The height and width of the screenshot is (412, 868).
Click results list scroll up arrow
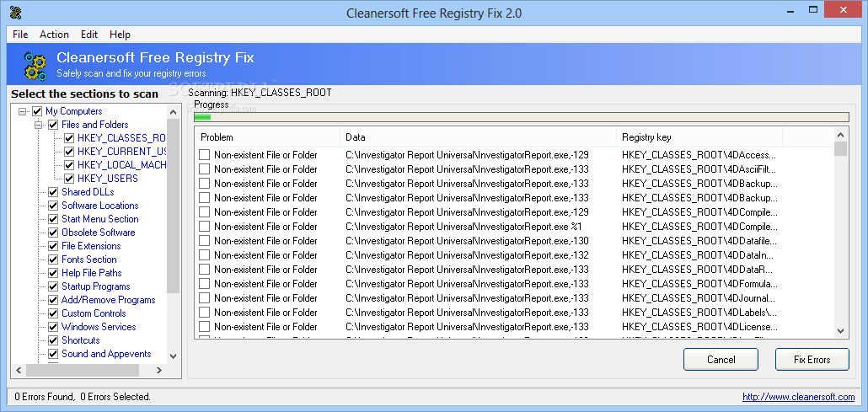[x=841, y=135]
